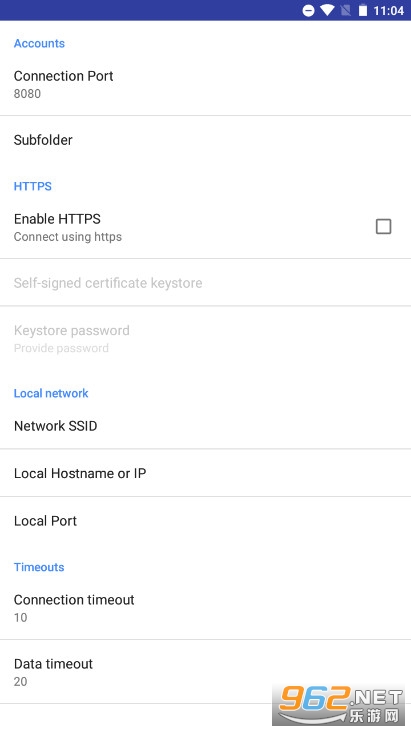Viewport: 411px width, 732px height.
Task: Open the Local Port setting
Action: point(206,521)
